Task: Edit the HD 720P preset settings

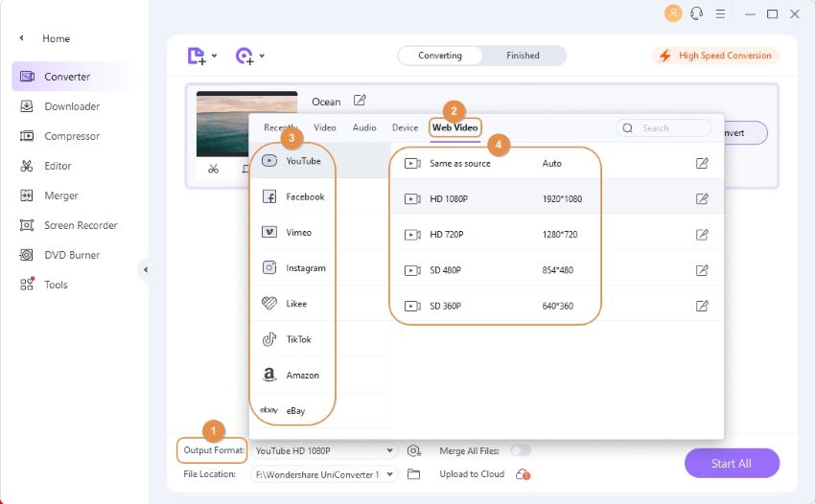Action: (702, 235)
